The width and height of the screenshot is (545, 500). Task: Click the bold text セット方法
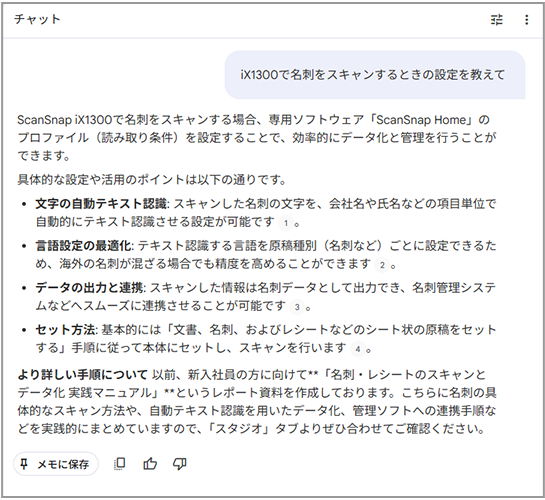(65, 329)
